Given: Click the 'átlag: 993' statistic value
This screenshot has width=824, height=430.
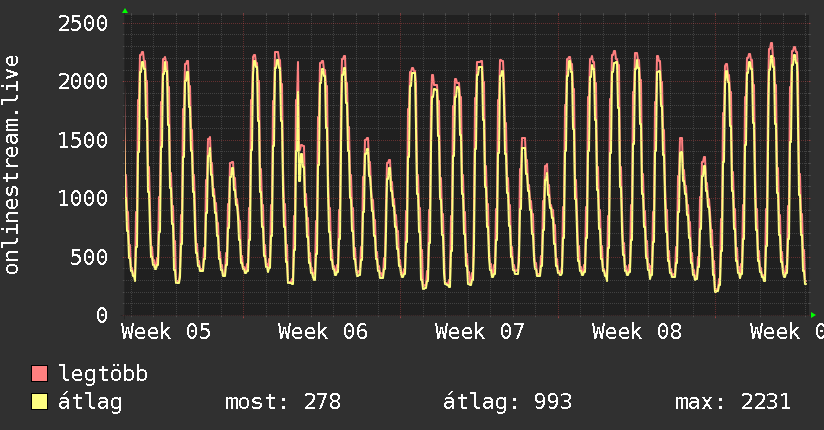Looking at the screenshot, I should tap(507, 402).
